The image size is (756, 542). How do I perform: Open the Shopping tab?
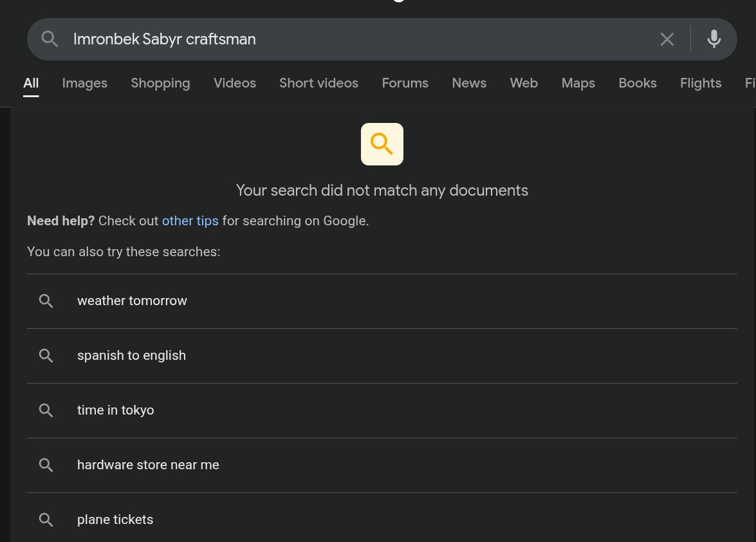click(x=161, y=83)
